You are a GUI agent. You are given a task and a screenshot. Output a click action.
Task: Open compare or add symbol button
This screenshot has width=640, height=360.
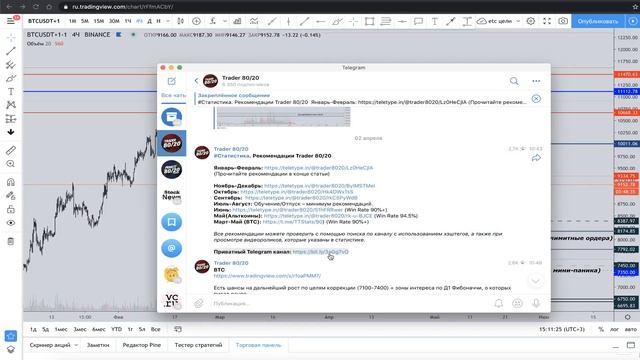click(196, 21)
